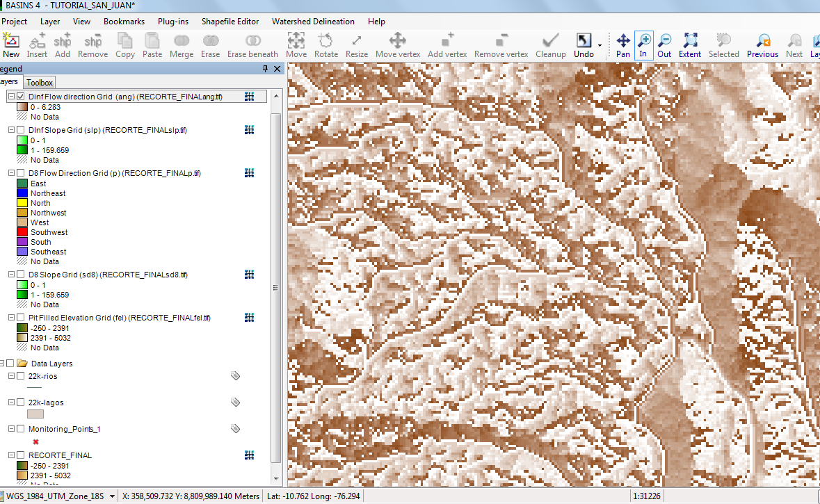
Task: Zoom to Selected features
Action: click(x=724, y=45)
